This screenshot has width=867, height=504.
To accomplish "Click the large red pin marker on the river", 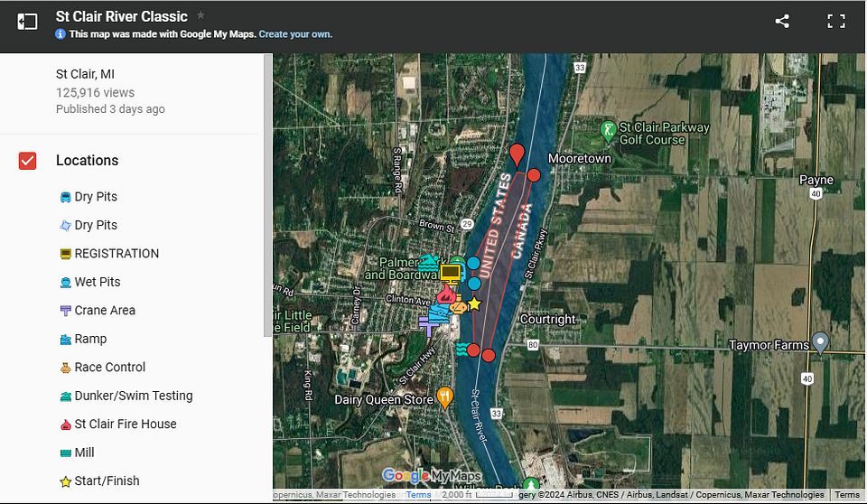I will coord(517,154).
